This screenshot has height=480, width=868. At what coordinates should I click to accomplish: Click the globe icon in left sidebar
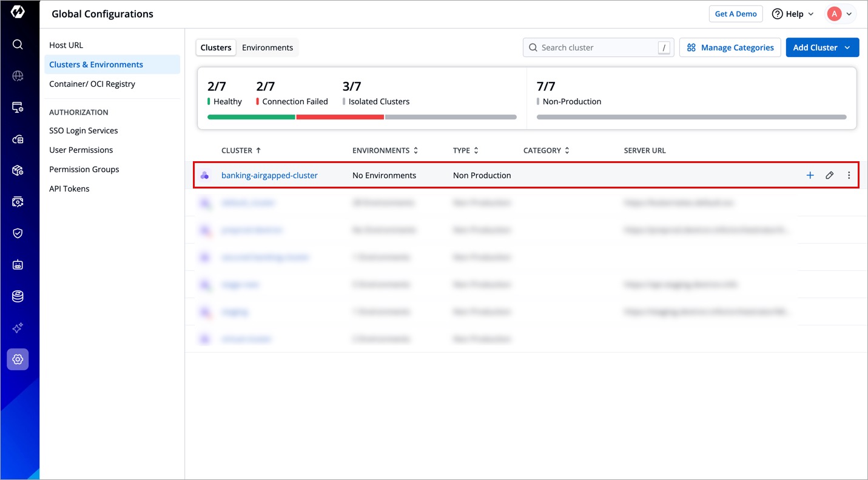click(x=18, y=76)
